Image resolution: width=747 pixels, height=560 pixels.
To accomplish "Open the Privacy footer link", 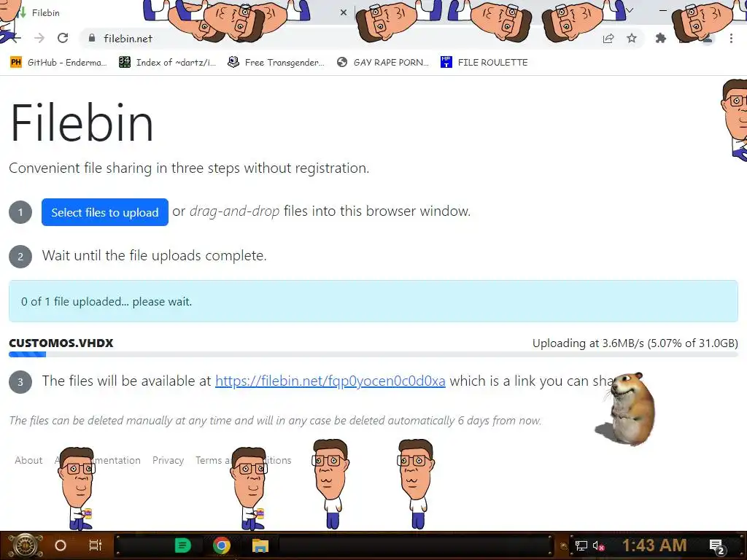I will point(169,461).
